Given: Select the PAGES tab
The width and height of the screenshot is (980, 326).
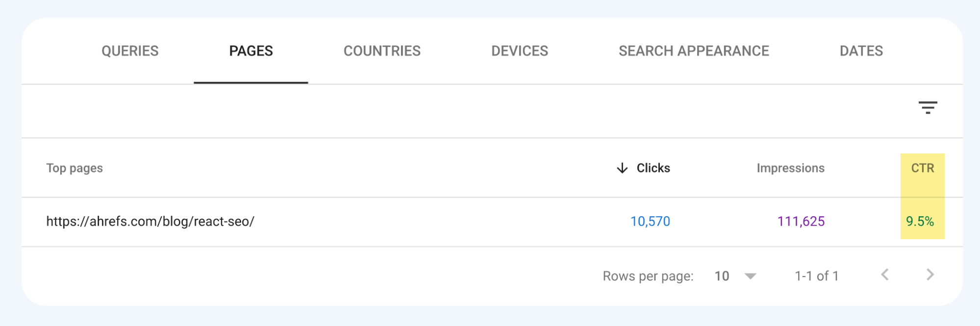Looking at the screenshot, I should tap(251, 50).
